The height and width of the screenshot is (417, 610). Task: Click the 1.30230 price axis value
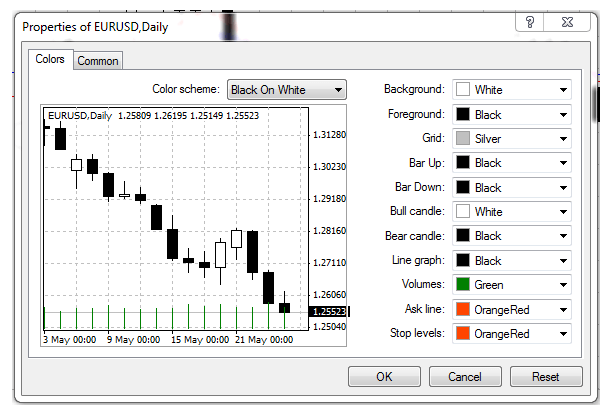pos(330,167)
